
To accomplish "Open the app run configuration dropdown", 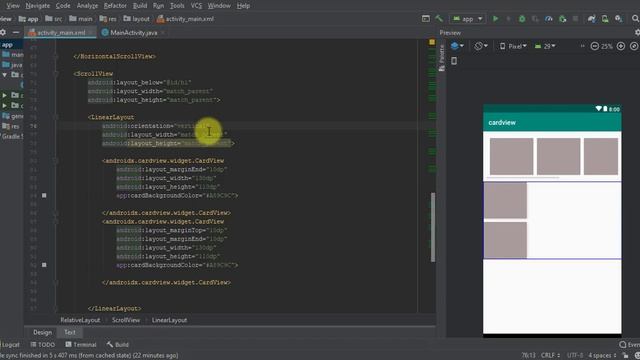I will (x=468, y=19).
